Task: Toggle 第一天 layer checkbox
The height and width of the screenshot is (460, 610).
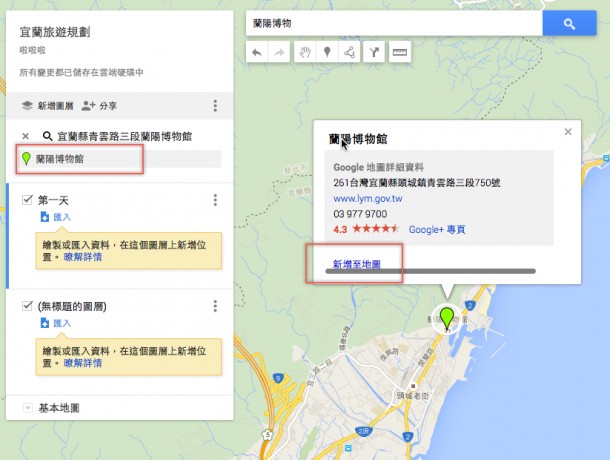Action: [x=27, y=200]
